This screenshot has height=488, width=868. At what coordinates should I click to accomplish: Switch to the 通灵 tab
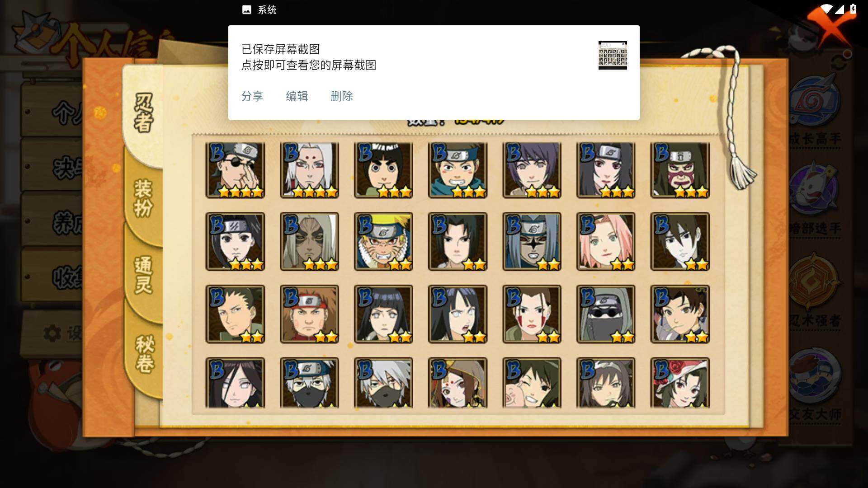[x=144, y=275]
